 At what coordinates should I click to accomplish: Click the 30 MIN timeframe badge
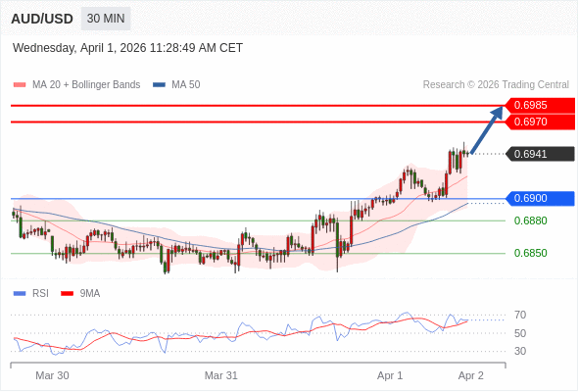click(106, 19)
